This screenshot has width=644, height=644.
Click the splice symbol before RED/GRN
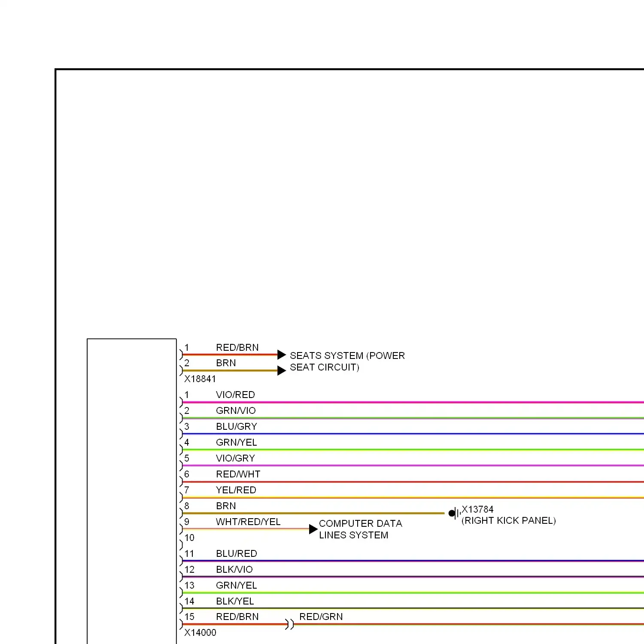click(290, 624)
